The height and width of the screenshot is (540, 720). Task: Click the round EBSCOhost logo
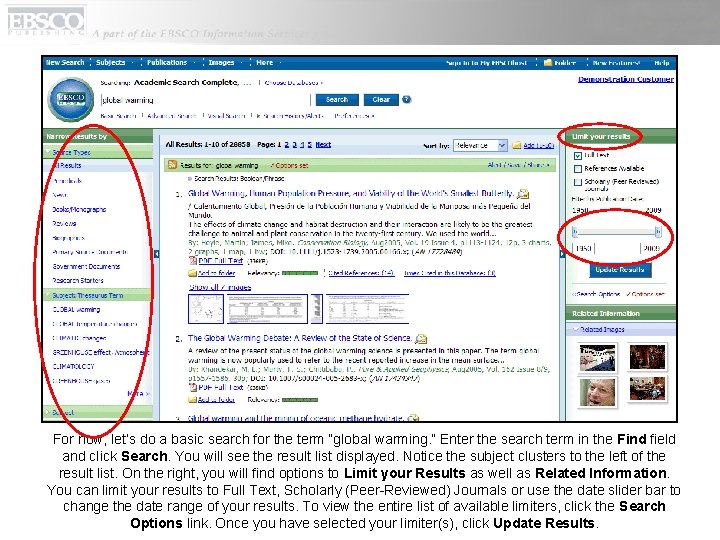click(71, 100)
